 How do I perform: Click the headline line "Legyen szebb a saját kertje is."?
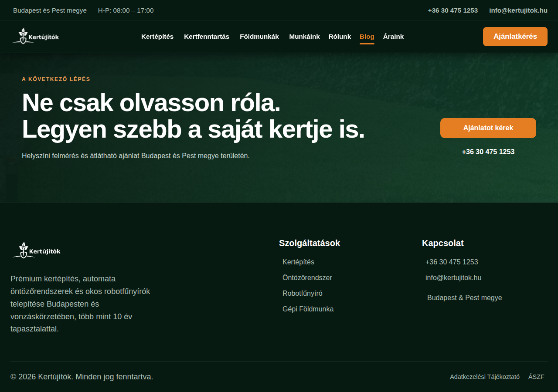(x=193, y=129)
